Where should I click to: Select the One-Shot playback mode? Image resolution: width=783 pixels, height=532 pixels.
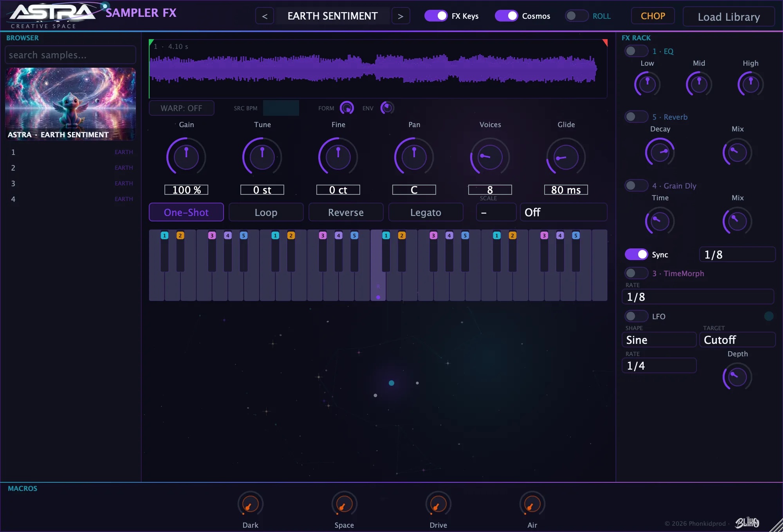click(186, 212)
